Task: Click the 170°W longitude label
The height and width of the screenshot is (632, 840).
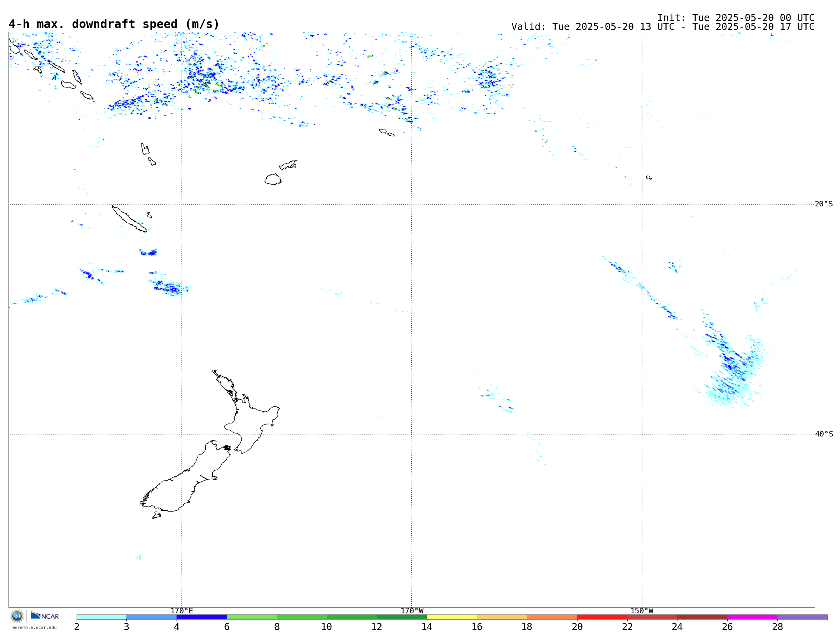Action: [412, 611]
